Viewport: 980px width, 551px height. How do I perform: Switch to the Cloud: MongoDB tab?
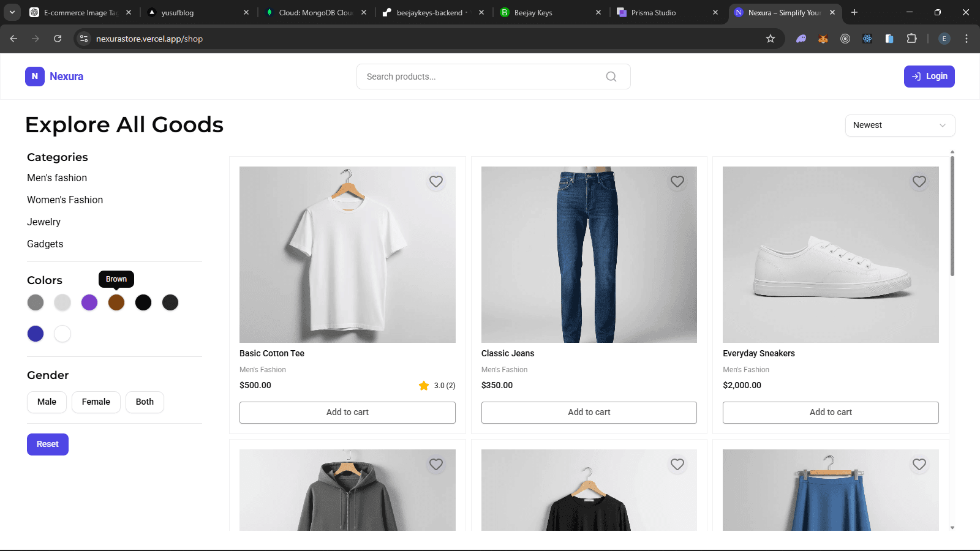pyautogui.click(x=315, y=12)
